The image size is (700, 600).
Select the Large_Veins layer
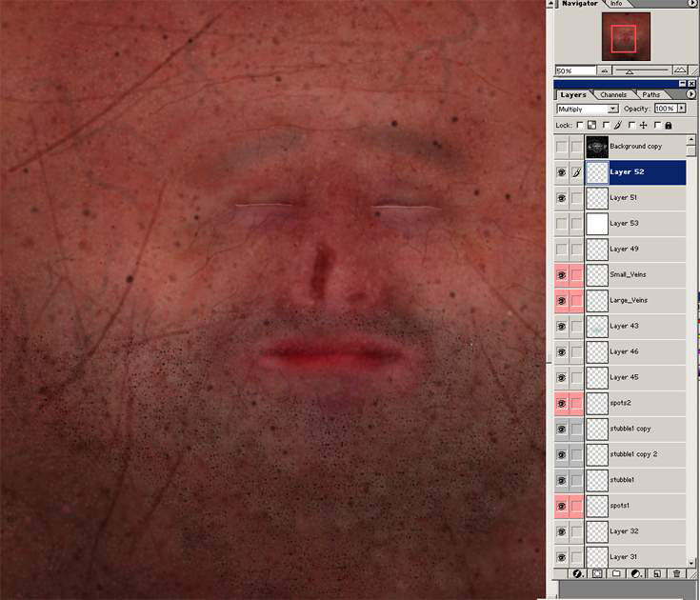tap(635, 301)
